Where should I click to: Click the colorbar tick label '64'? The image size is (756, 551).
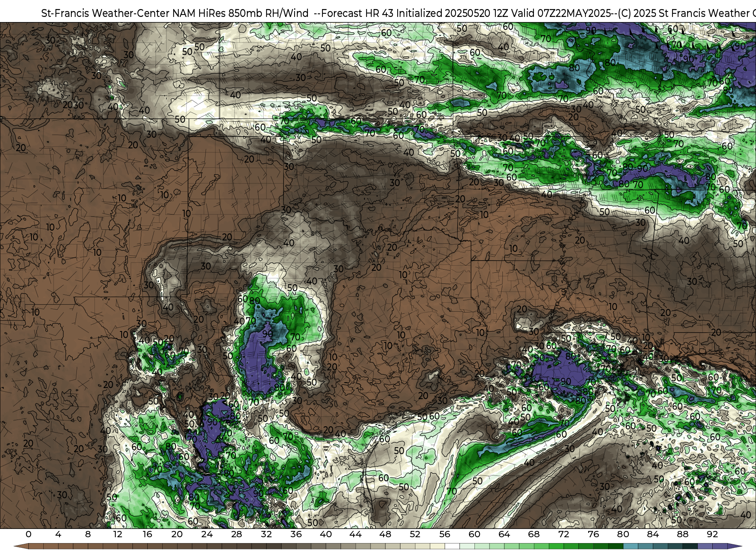pos(504,534)
